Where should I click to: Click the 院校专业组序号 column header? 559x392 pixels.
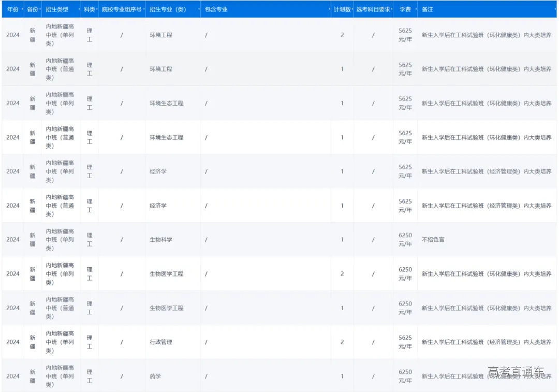click(121, 9)
